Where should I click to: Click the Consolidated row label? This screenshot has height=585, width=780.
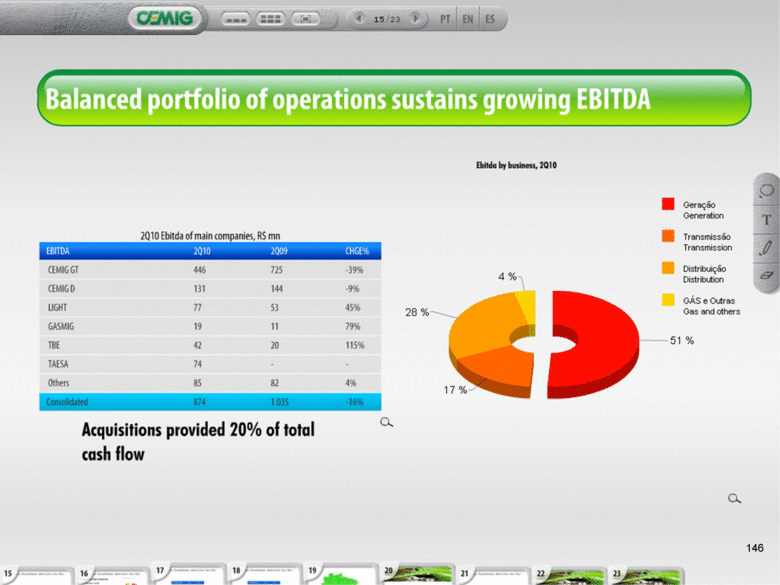pyautogui.click(x=67, y=402)
